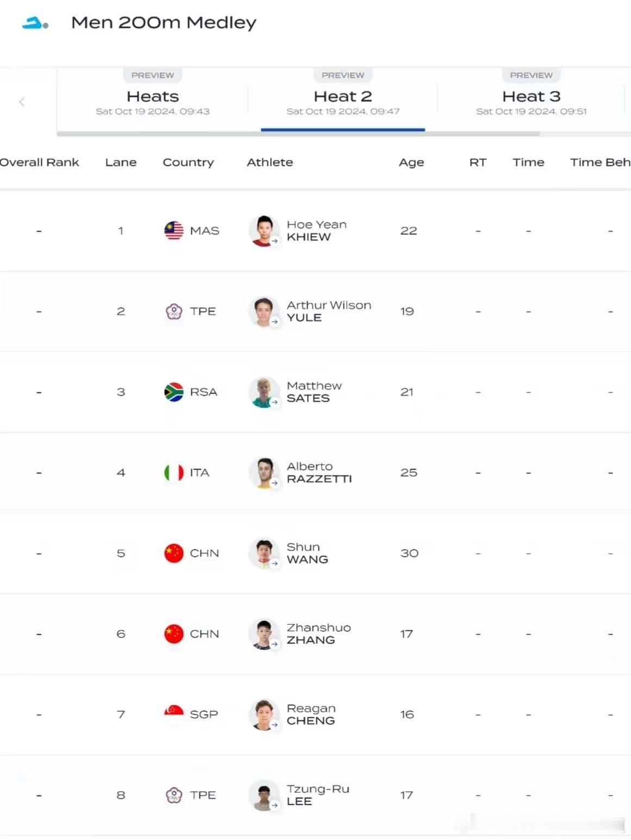Click Reagan Cheng's profile photo
The width and height of the screenshot is (631, 840).
click(264, 714)
